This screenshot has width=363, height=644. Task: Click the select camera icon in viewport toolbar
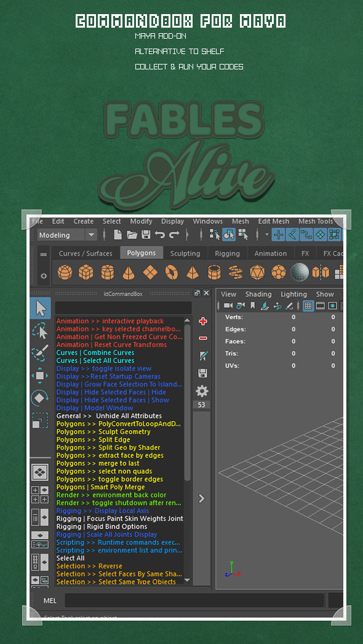(x=228, y=305)
